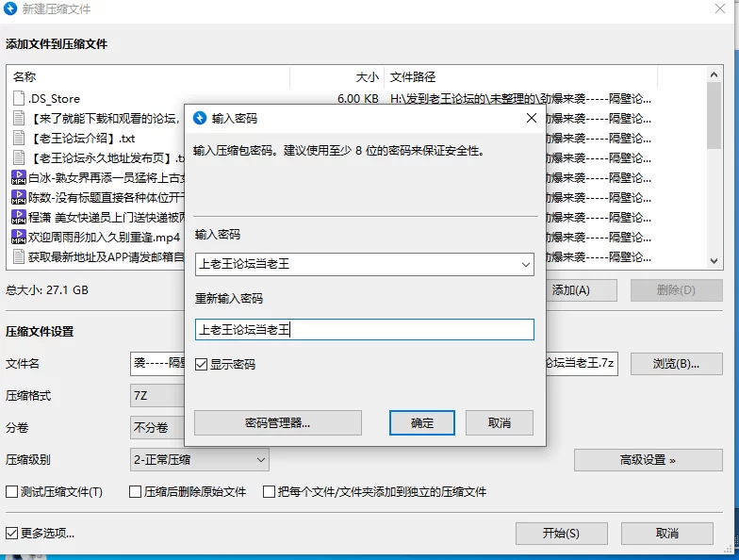
Task: Enable the 测试压缩文件(T) checkbox
Action: (x=12, y=492)
